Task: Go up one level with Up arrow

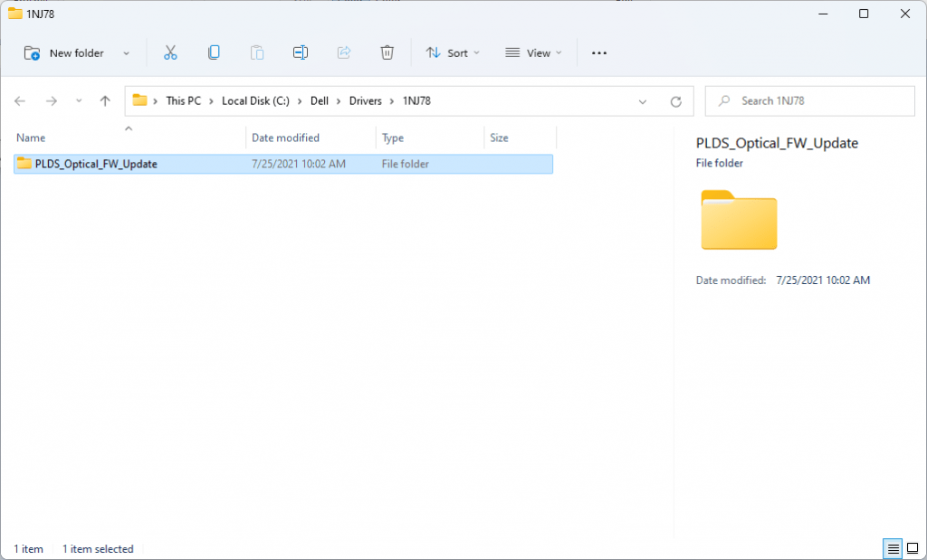Action: point(105,101)
